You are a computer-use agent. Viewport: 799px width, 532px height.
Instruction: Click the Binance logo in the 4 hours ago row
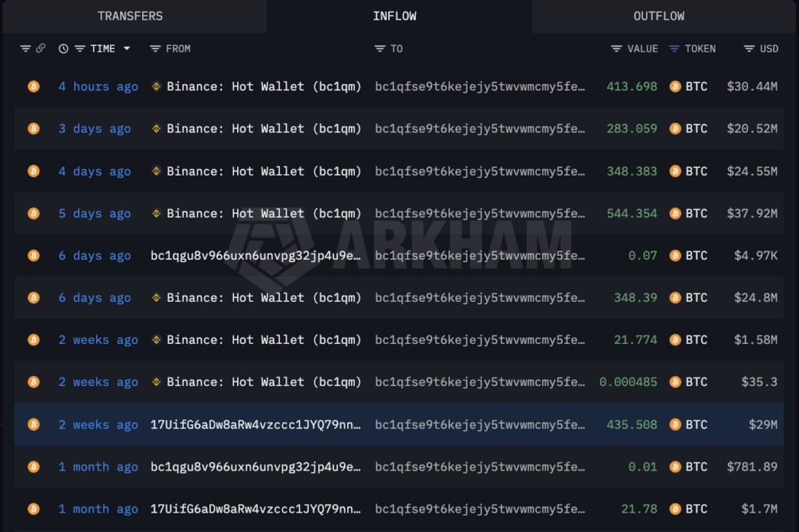[156, 87]
